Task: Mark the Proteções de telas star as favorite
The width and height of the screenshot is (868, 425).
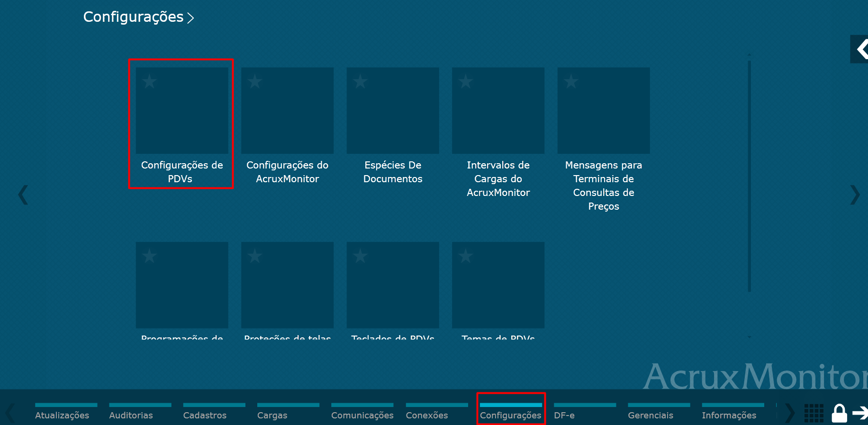Action: pyautogui.click(x=255, y=256)
